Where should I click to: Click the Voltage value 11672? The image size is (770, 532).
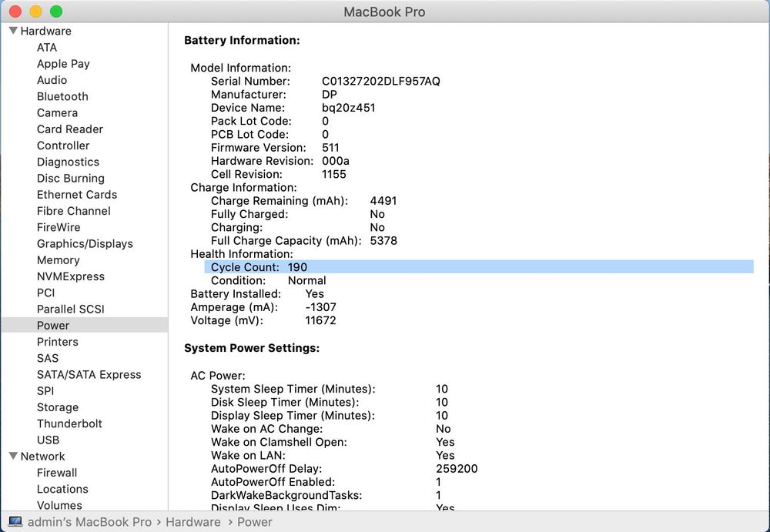coord(320,320)
